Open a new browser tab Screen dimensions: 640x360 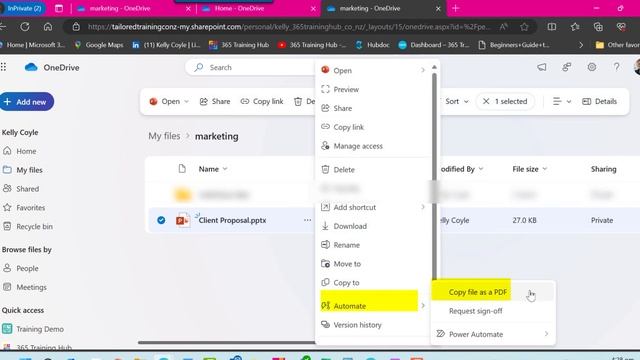[x=456, y=8]
